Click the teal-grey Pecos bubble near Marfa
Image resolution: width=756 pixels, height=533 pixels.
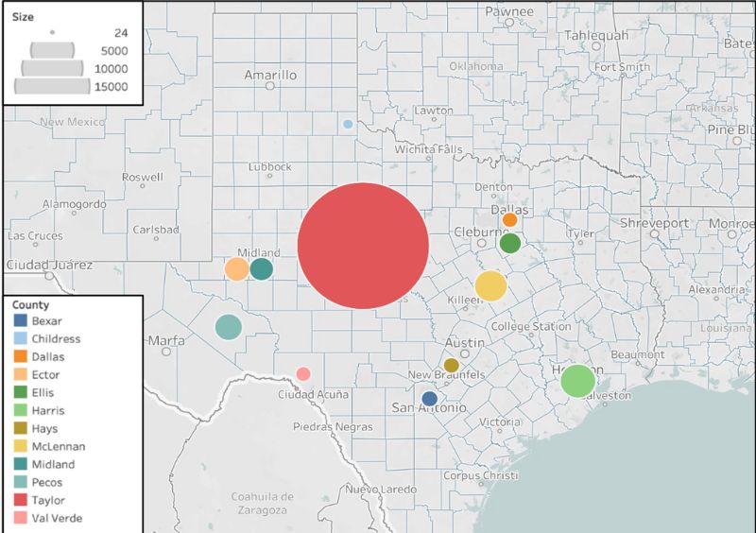coord(229,327)
